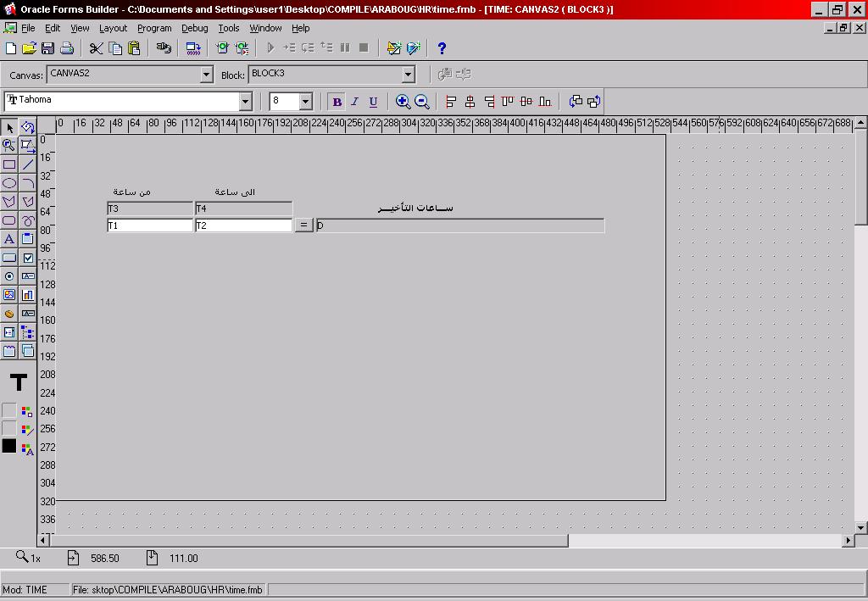Select the Text tool in palette

coord(9,239)
